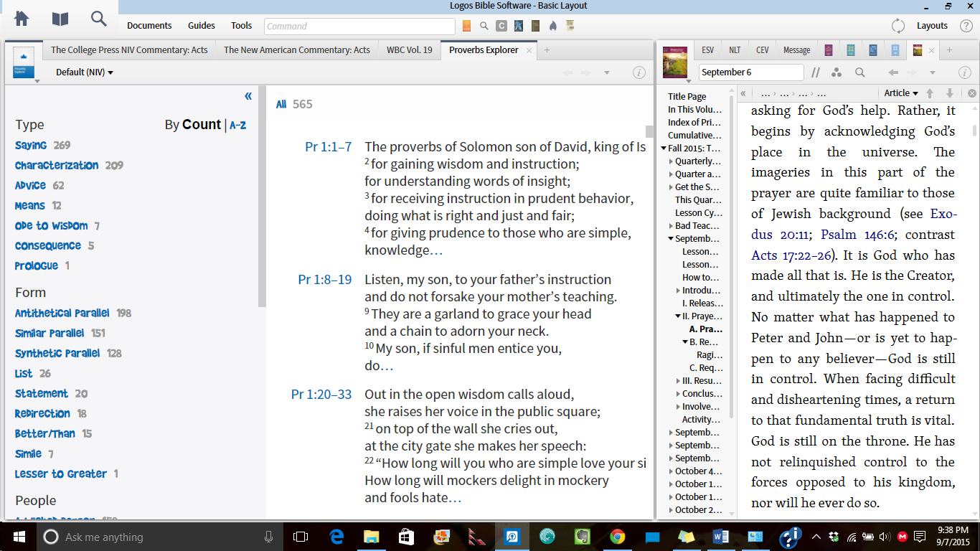Open Evernote from the taskbar

(x=582, y=537)
